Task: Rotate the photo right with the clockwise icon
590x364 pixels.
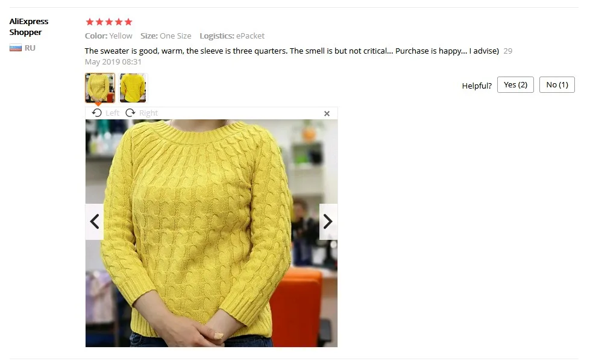Action: point(130,113)
